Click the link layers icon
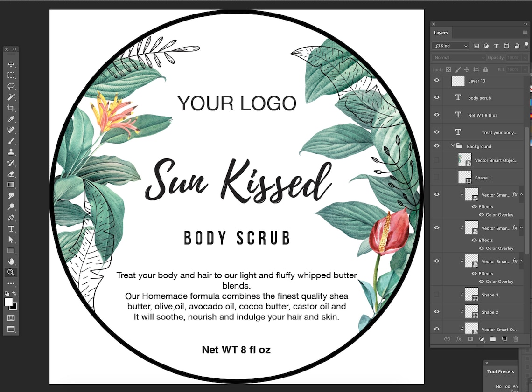The height and width of the screenshot is (392, 532). pos(447,339)
